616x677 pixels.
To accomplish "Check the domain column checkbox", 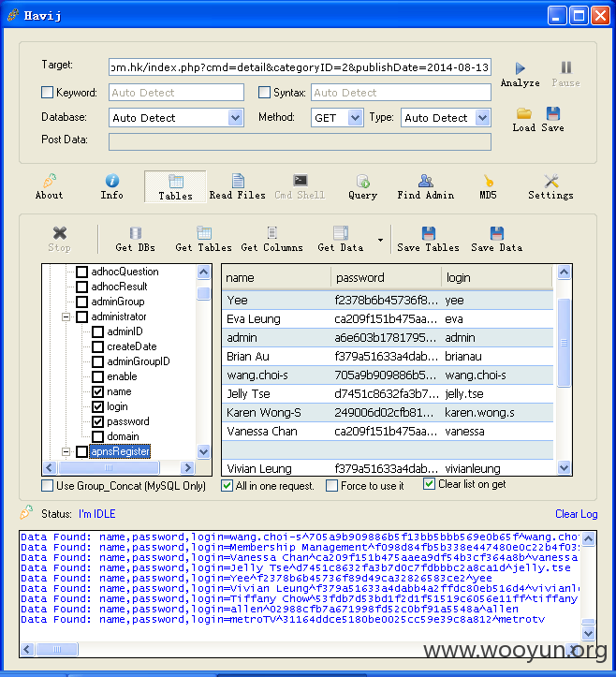I will coord(98,436).
